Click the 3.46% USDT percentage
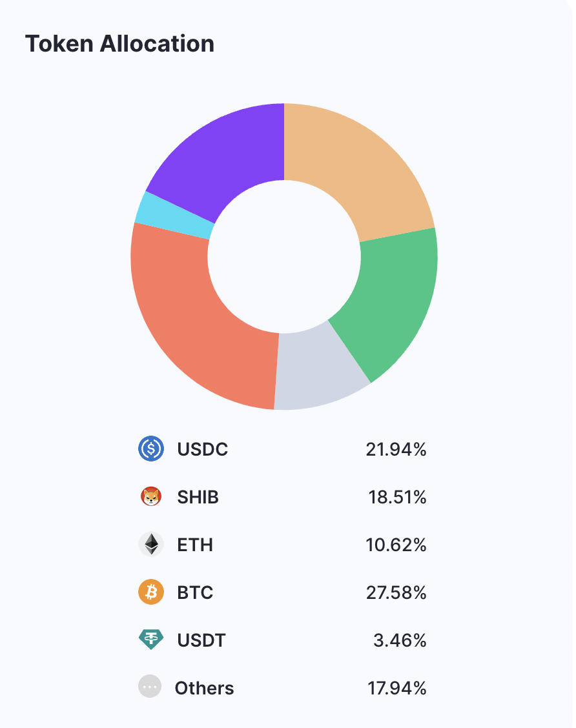The image size is (576, 728). click(400, 641)
